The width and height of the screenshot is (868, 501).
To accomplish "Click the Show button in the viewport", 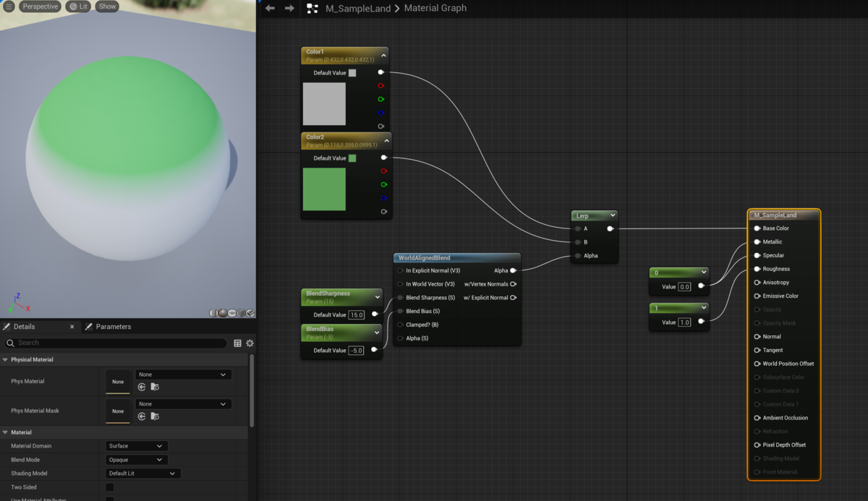I will tap(106, 7).
